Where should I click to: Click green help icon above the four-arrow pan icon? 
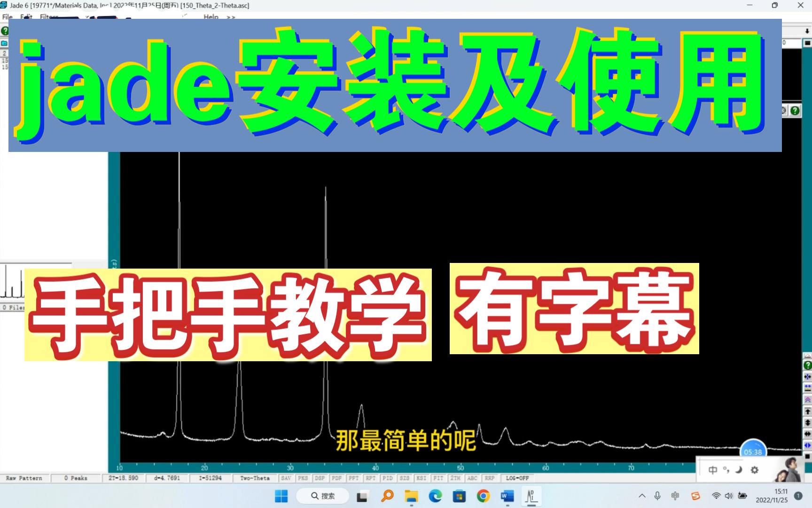807,365
